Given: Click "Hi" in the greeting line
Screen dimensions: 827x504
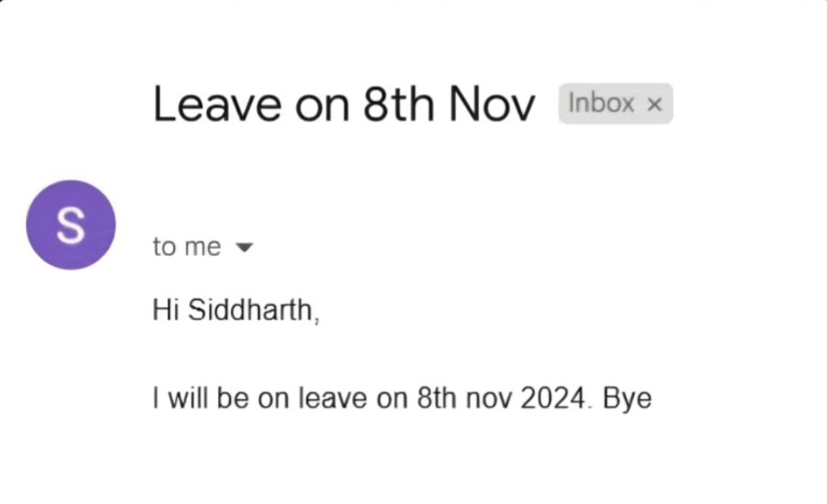Looking at the screenshot, I should pyautogui.click(x=166, y=310).
